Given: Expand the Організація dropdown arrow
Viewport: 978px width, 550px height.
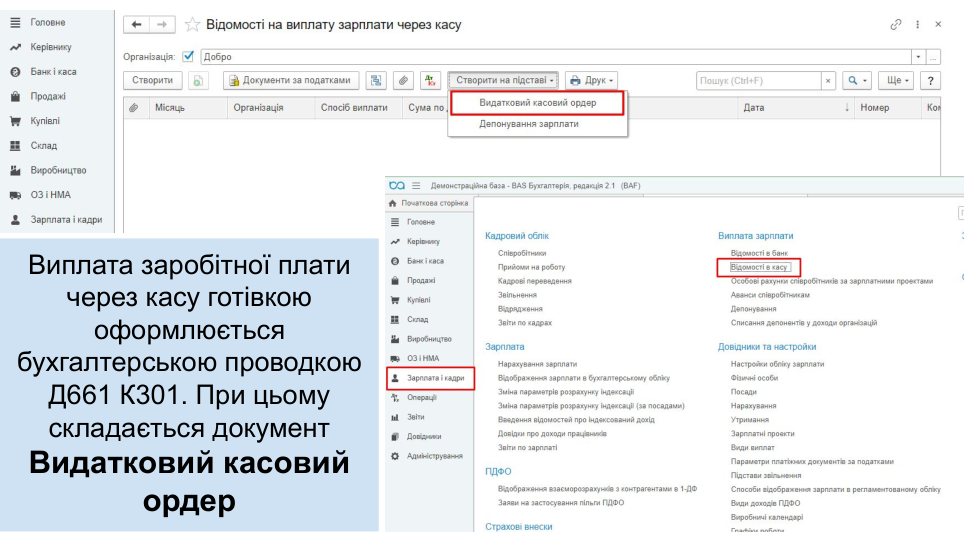Looking at the screenshot, I should tap(918, 57).
